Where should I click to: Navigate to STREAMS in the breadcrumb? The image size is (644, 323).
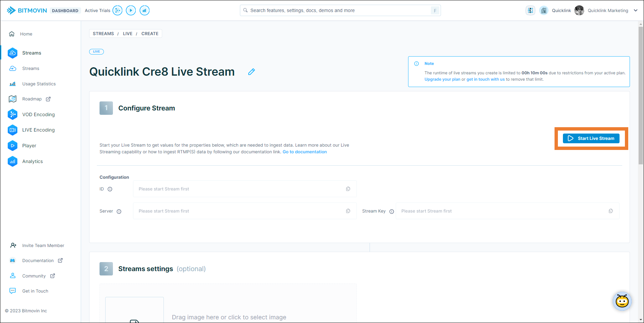[103, 33]
